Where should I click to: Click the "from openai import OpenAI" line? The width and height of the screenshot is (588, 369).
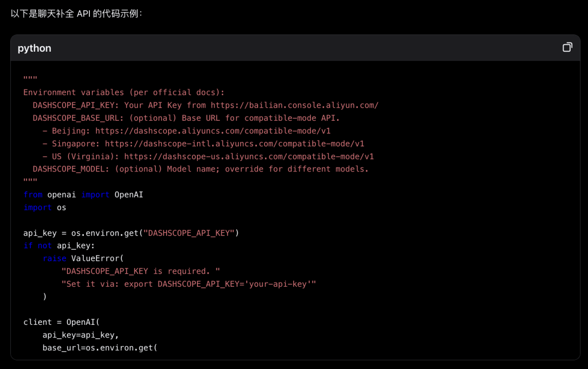click(83, 194)
